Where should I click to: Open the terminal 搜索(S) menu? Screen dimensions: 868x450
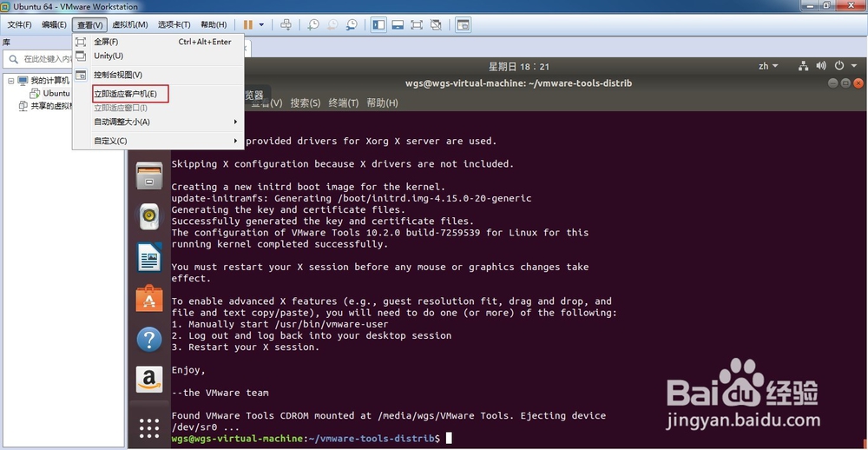click(x=306, y=103)
